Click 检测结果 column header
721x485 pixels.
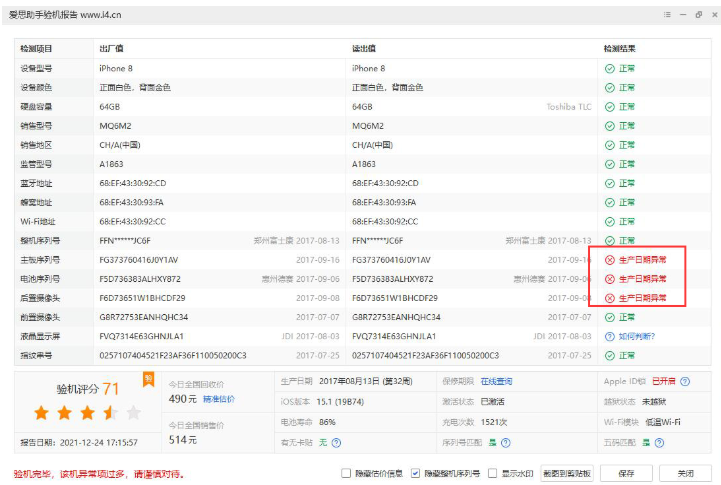tap(619, 49)
